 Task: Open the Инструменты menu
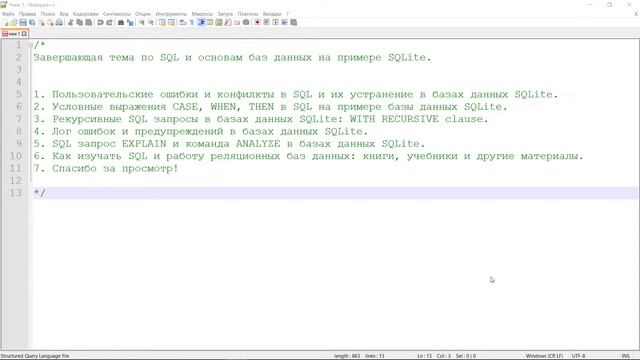(x=171, y=14)
